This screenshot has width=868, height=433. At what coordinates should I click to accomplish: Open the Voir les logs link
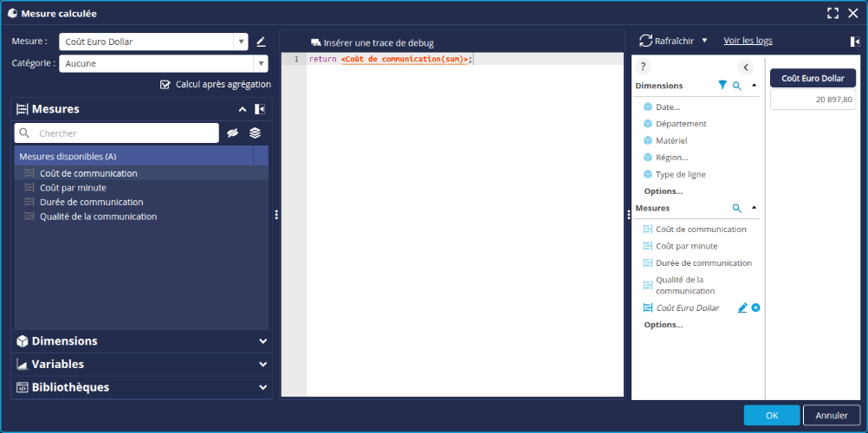(748, 41)
